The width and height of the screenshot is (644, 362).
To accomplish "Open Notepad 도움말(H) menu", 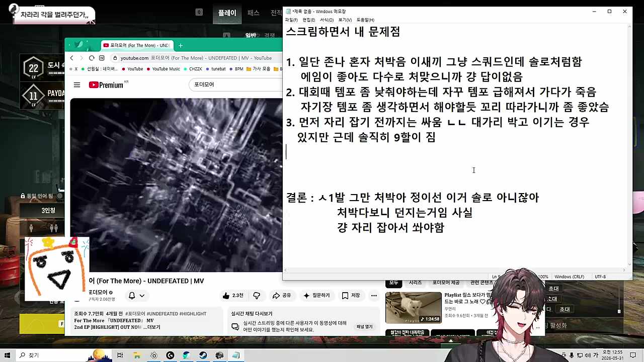I will click(365, 20).
